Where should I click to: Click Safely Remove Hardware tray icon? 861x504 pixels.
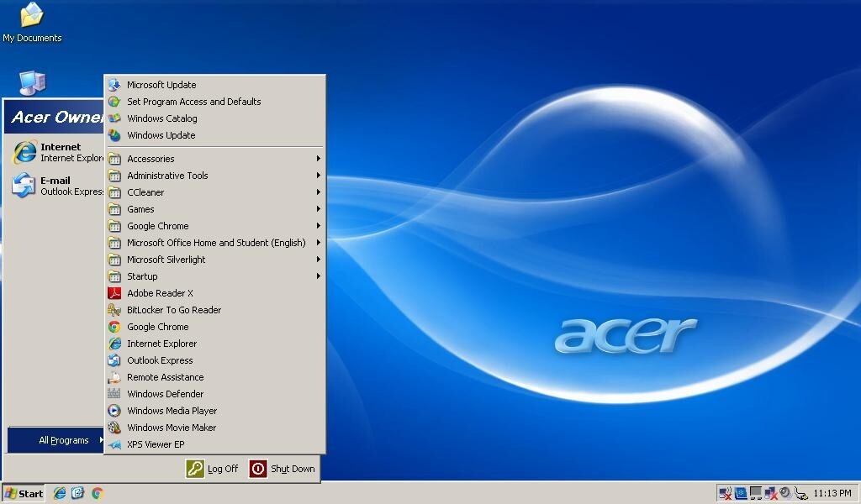click(x=801, y=494)
